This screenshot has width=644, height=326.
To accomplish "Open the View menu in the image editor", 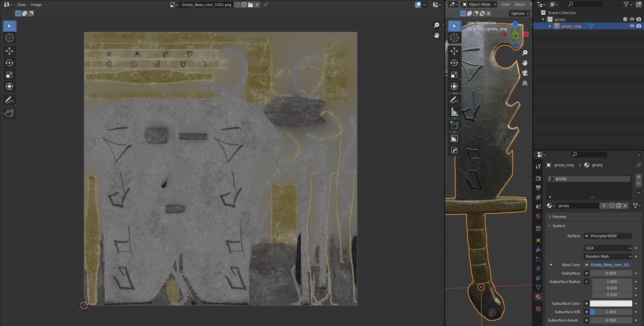I will coord(21,5).
